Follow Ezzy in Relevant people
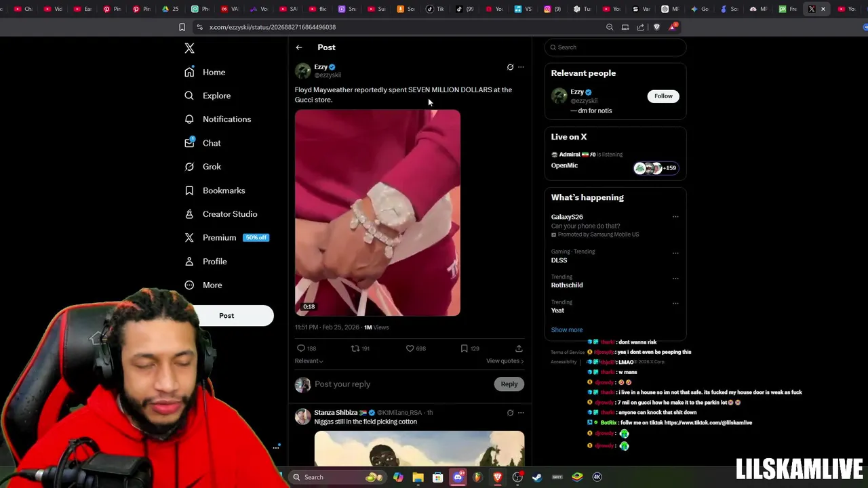This screenshot has height=488, width=868. (663, 96)
